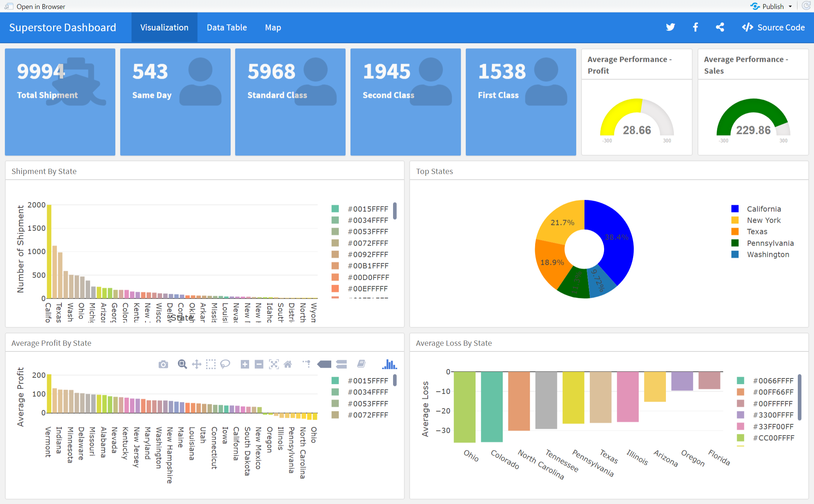Click the 9994 Total Shipment value box
The image size is (814, 504).
pyautogui.click(x=60, y=102)
